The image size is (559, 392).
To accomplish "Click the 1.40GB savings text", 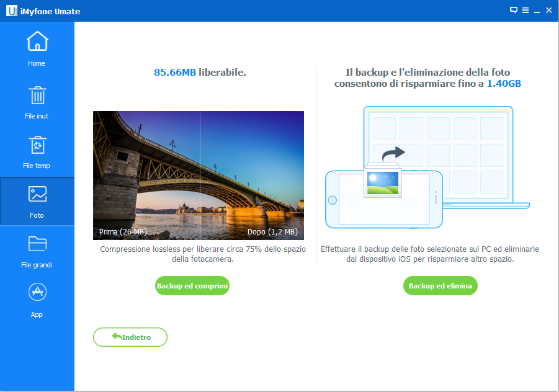I will 503,83.
